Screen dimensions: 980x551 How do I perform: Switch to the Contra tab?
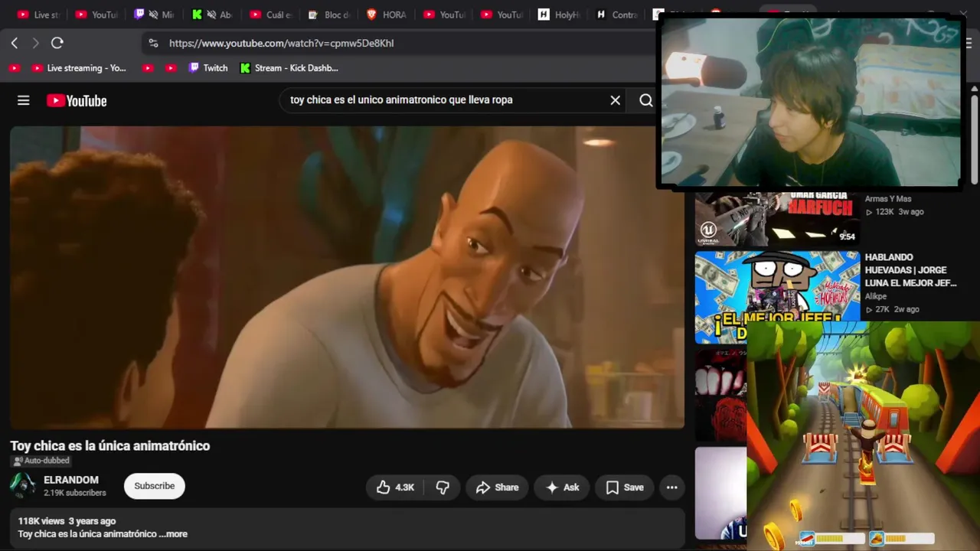pos(616,15)
